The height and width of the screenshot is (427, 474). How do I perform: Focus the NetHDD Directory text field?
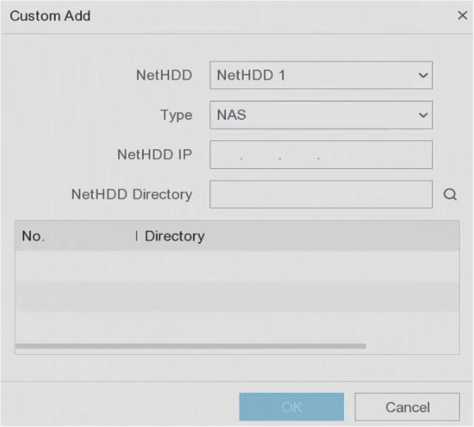click(x=321, y=194)
